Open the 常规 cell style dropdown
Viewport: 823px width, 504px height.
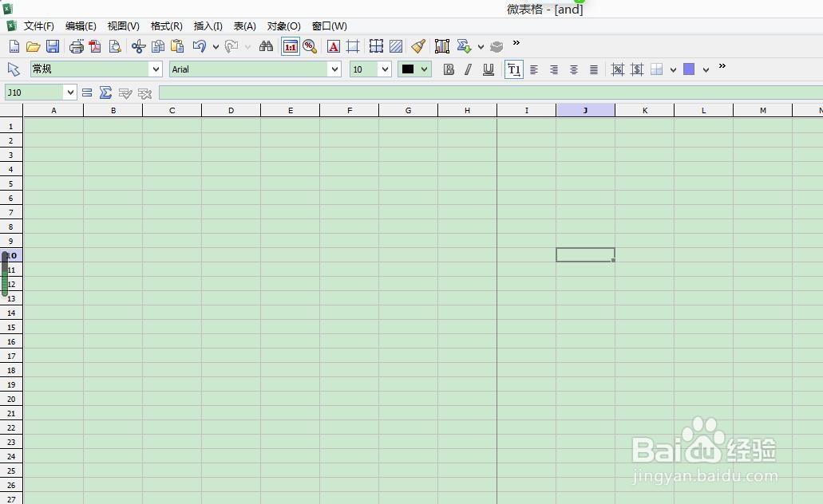coord(156,69)
